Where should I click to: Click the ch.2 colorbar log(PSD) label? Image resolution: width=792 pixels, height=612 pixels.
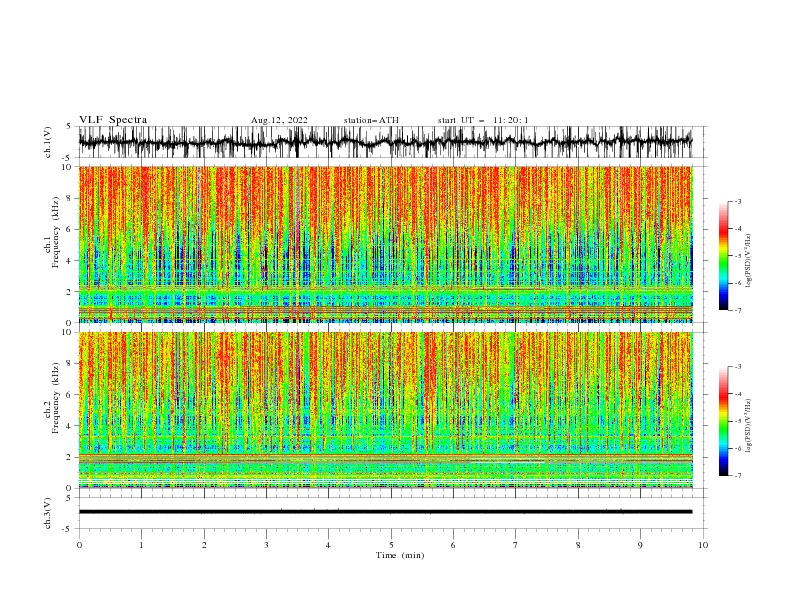748,425
